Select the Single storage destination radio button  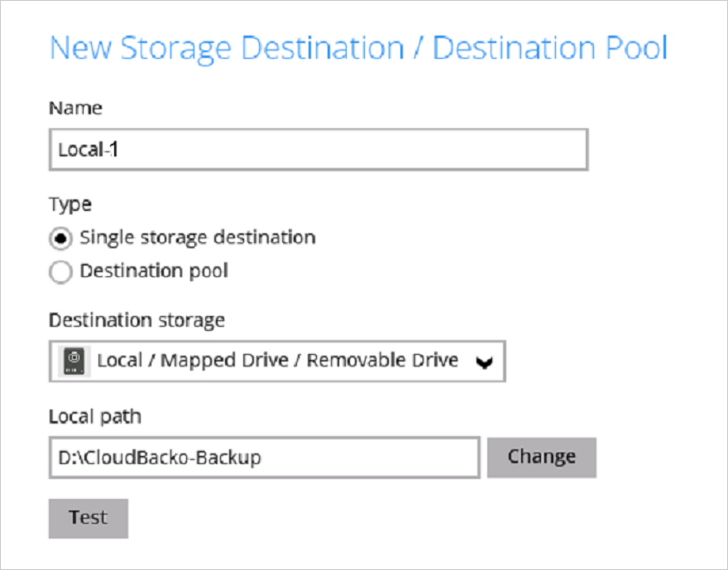[60, 238]
